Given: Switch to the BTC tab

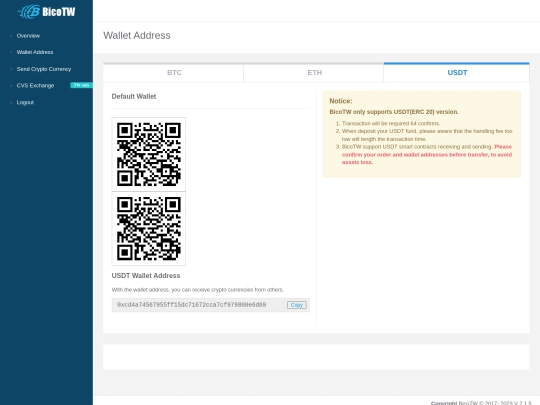Looking at the screenshot, I should click(174, 73).
